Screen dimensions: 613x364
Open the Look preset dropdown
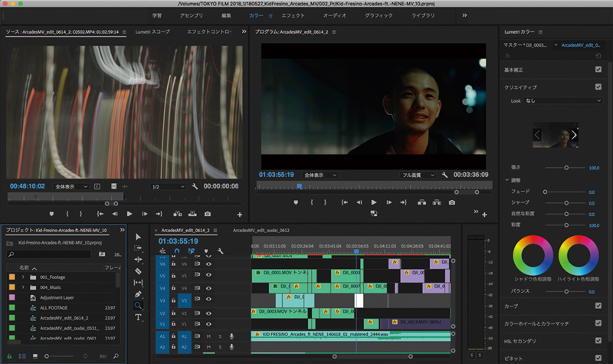(563, 100)
